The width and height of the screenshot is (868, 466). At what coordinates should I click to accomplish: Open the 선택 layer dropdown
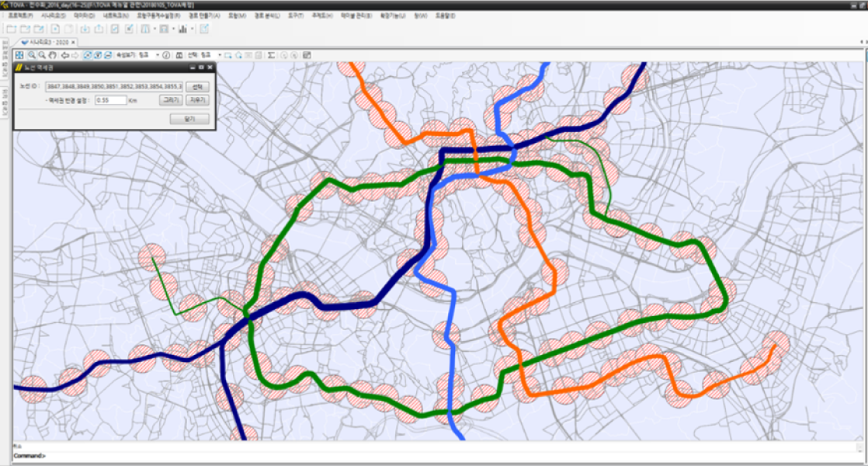[219, 55]
